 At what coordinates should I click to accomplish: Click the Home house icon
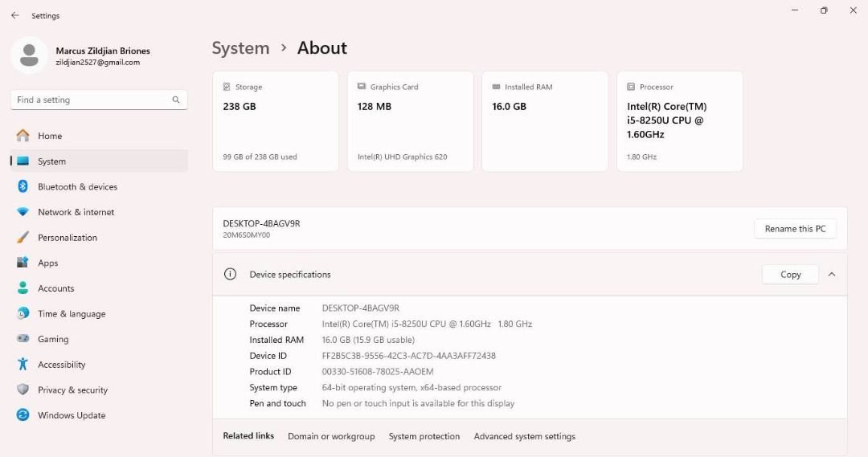tap(23, 136)
